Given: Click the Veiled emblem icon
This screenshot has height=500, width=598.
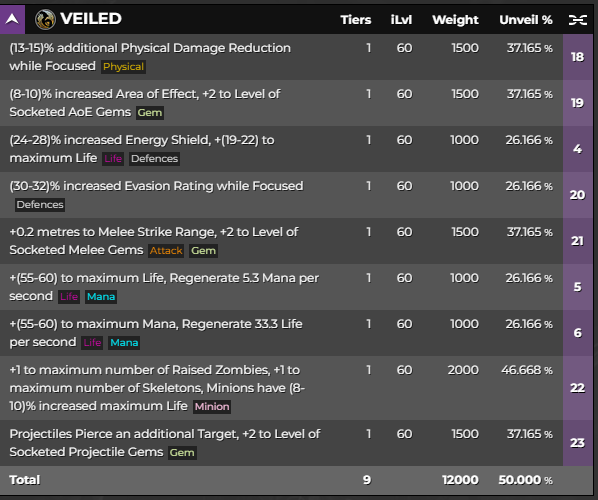Looking at the screenshot, I should click(x=45, y=19).
